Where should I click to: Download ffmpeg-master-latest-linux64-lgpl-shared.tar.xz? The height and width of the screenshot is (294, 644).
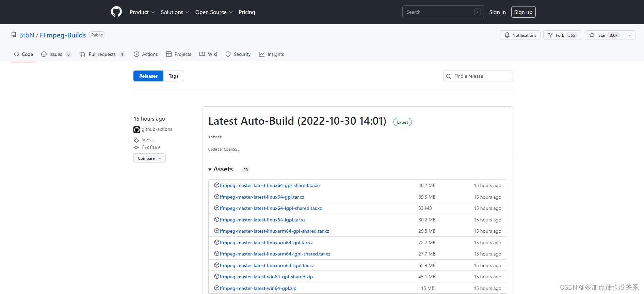click(271, 208)
